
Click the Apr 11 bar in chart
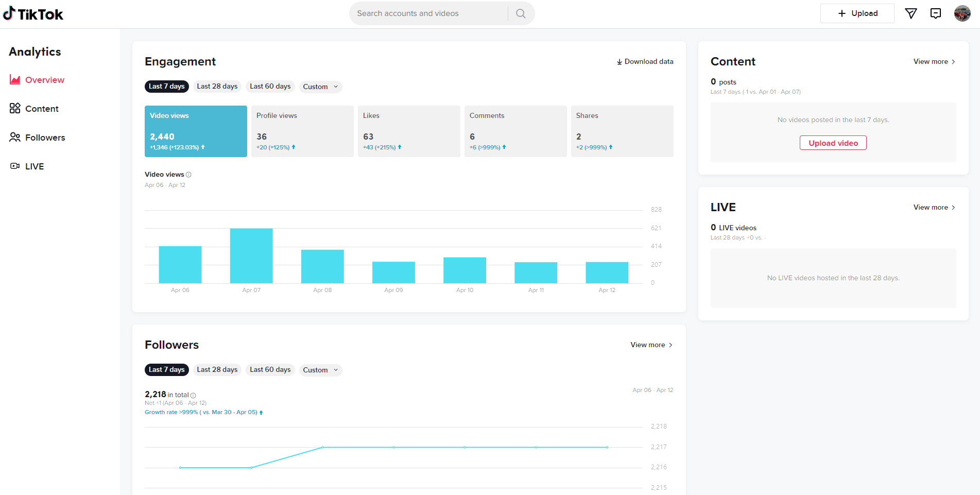[x=536, y=273]
